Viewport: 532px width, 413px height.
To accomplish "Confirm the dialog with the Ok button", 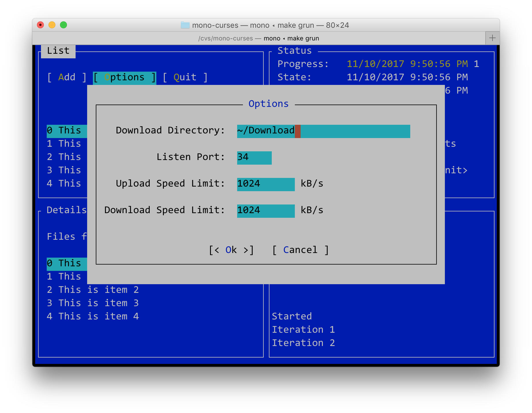I will pos(231,250).
